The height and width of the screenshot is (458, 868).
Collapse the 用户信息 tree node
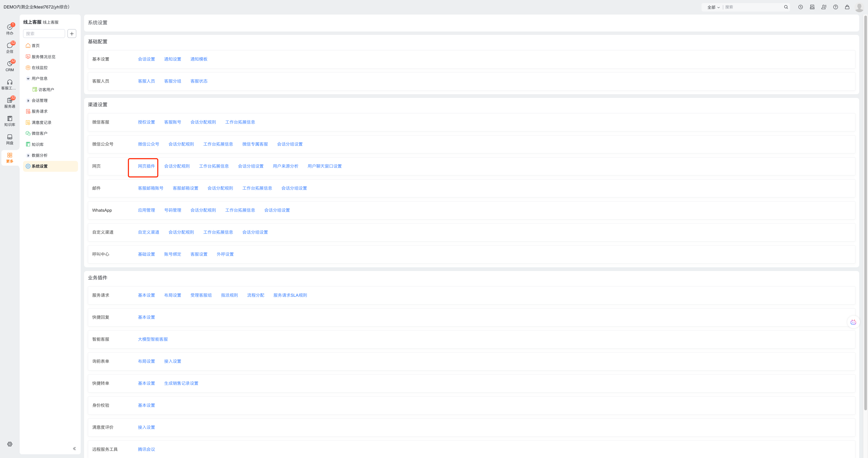(x=28, y=79)
